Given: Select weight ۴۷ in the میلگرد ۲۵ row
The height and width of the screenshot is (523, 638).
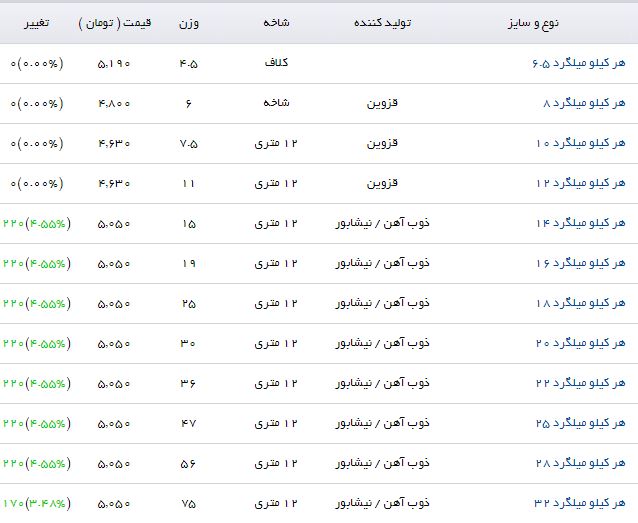Looking at the screenshot, I should coord(189,424).
